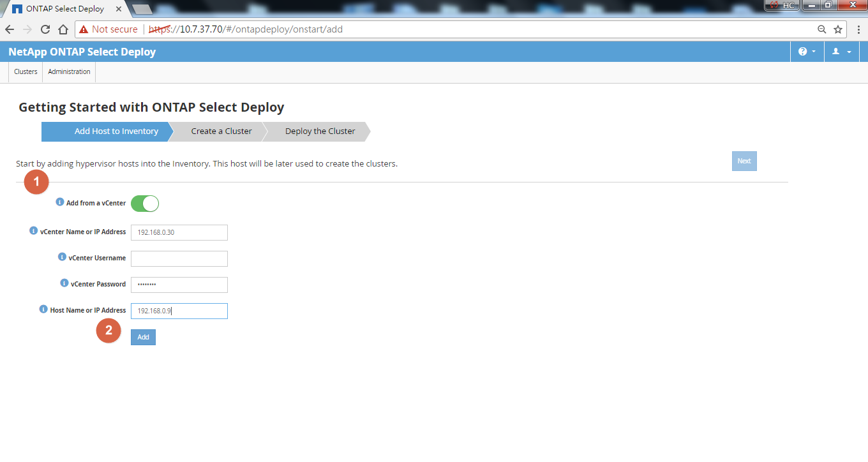868x462 pixels.
Task: Click info icon beside vCenter Username
Action: (63, 257)
